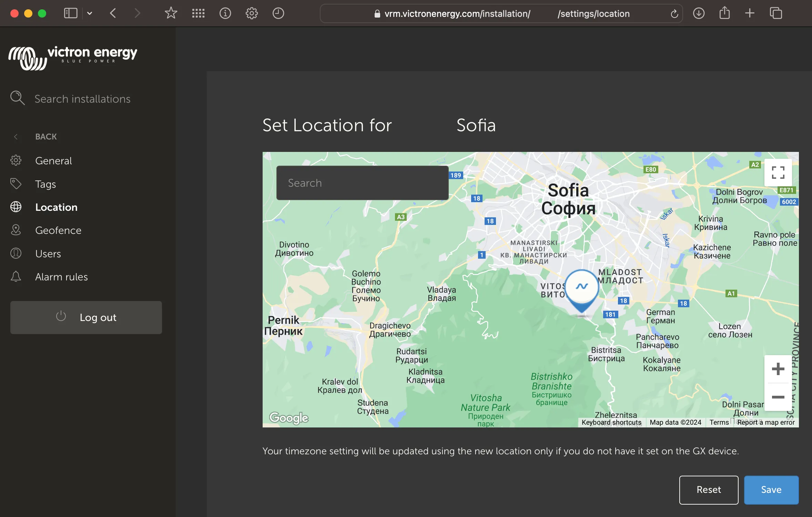Click the Alarm rules bell icon
This screenshot has height=517, width=812.
coord(16,276)
